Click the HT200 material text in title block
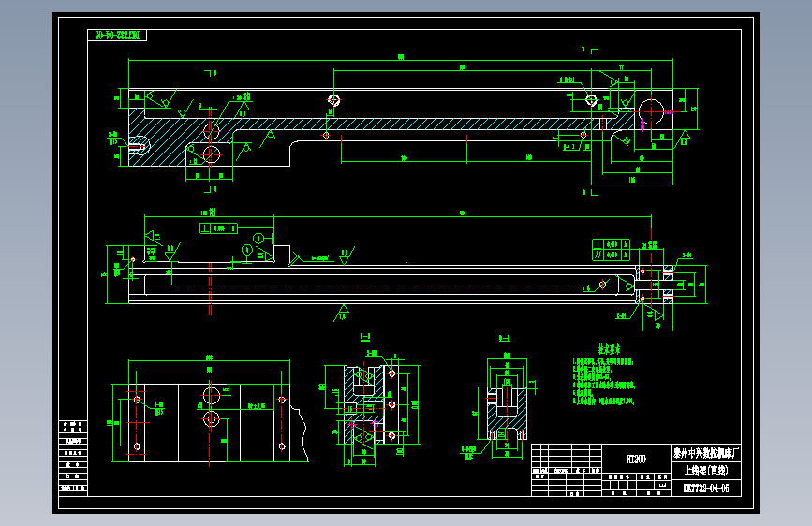 (636, 459)
